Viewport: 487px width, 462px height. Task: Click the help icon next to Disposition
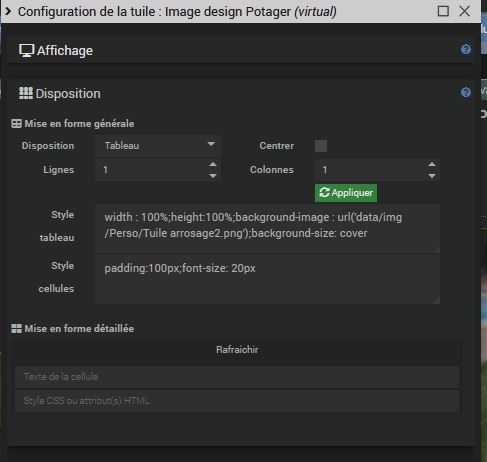[466, 92]
